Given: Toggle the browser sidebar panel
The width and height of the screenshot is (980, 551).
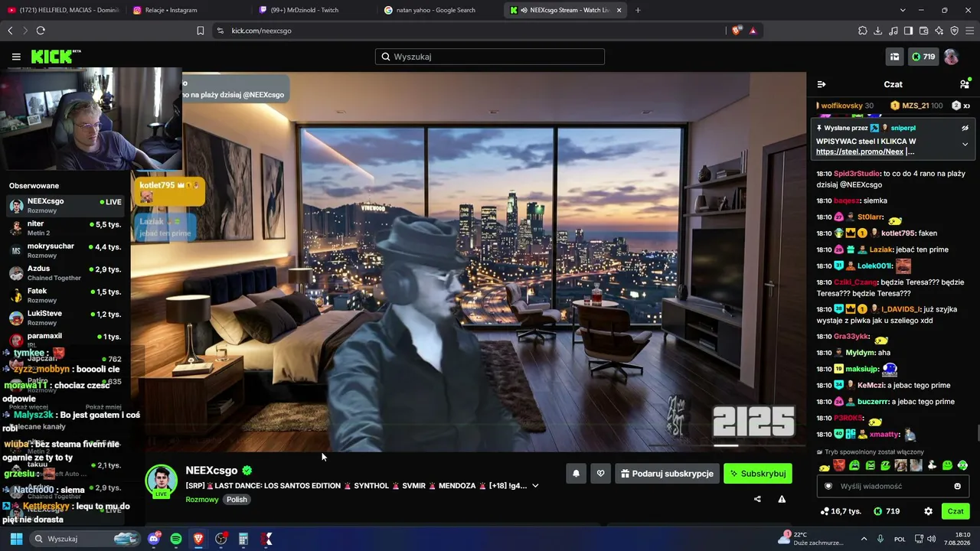Looking at the screenshot, I should 909,31.
